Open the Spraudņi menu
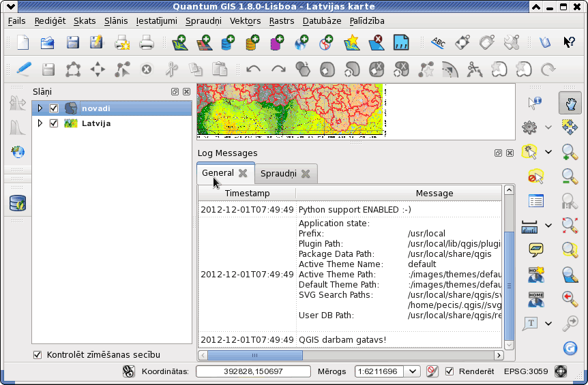 point(204,21)
